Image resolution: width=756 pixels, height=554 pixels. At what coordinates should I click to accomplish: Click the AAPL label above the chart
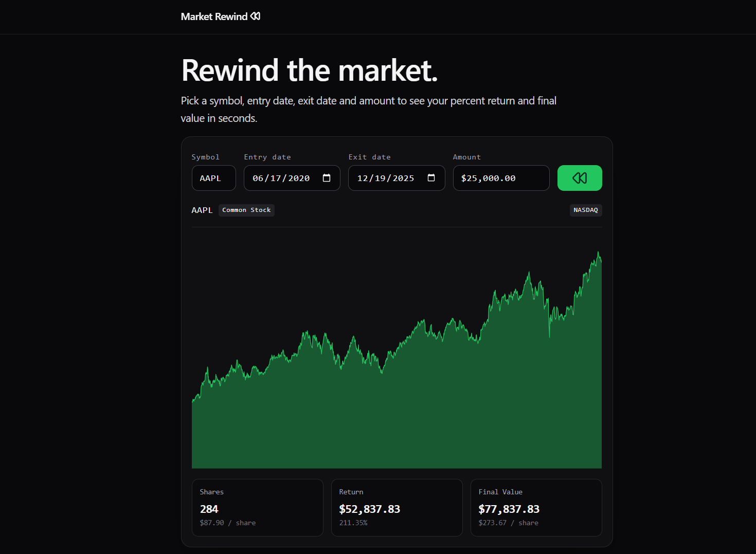click(202, 210)
